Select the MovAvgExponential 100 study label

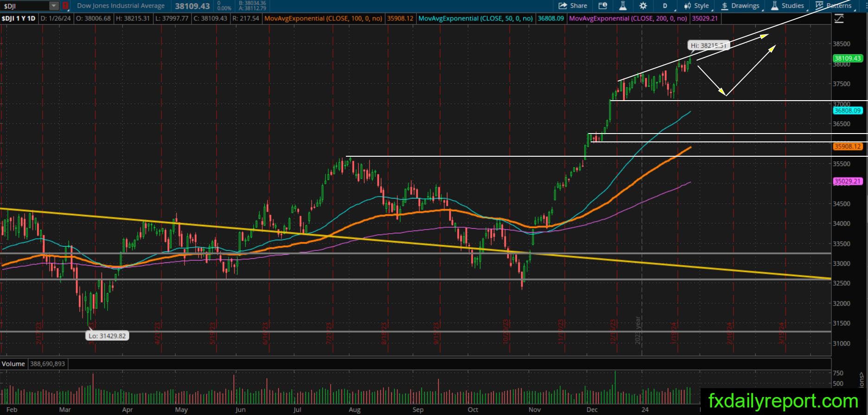[x=323, y=19]
